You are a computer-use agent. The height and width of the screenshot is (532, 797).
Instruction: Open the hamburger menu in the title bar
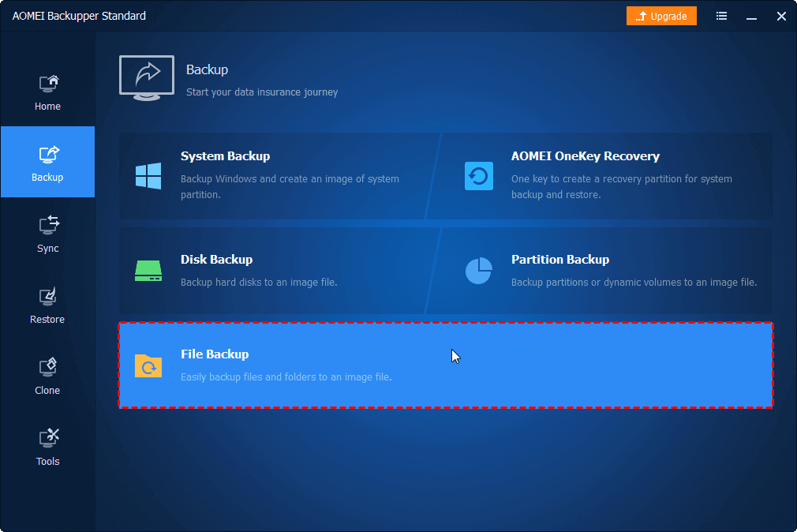720,16
